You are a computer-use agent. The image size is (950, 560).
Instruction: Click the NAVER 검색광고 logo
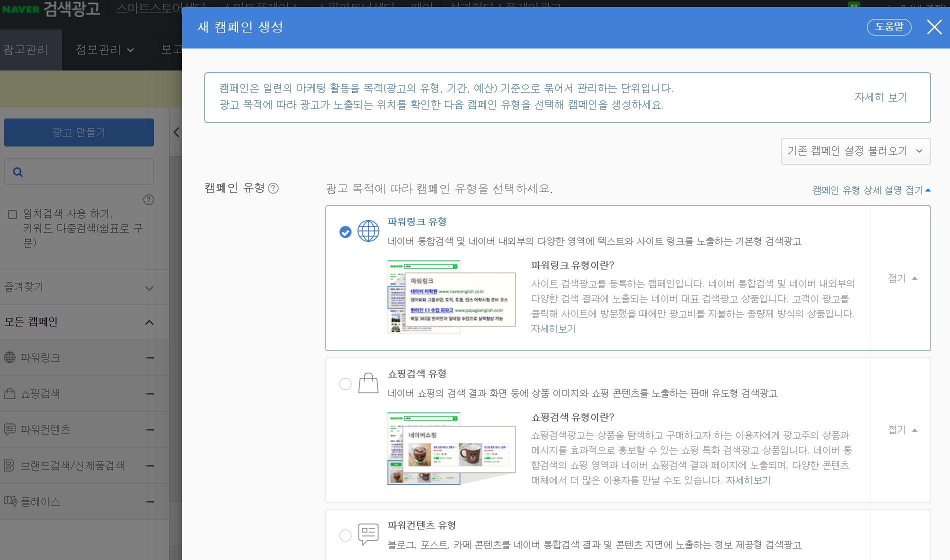51,9
